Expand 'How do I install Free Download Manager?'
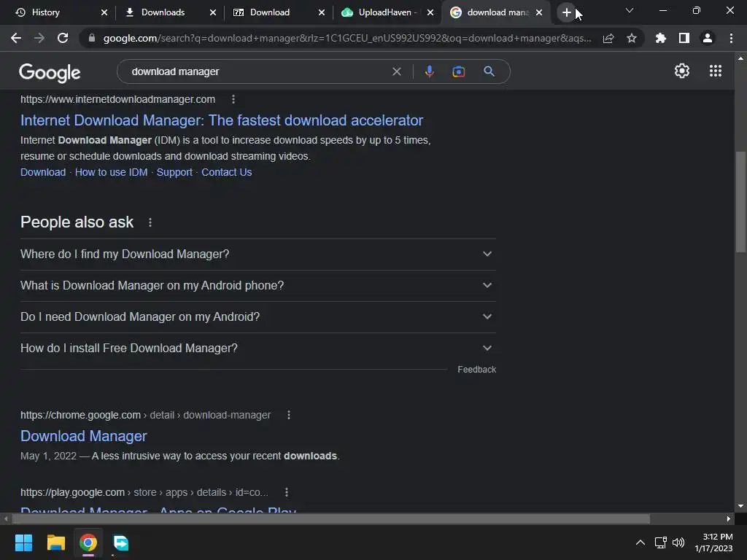The image size is (747, 560). (x=258, y=349)
